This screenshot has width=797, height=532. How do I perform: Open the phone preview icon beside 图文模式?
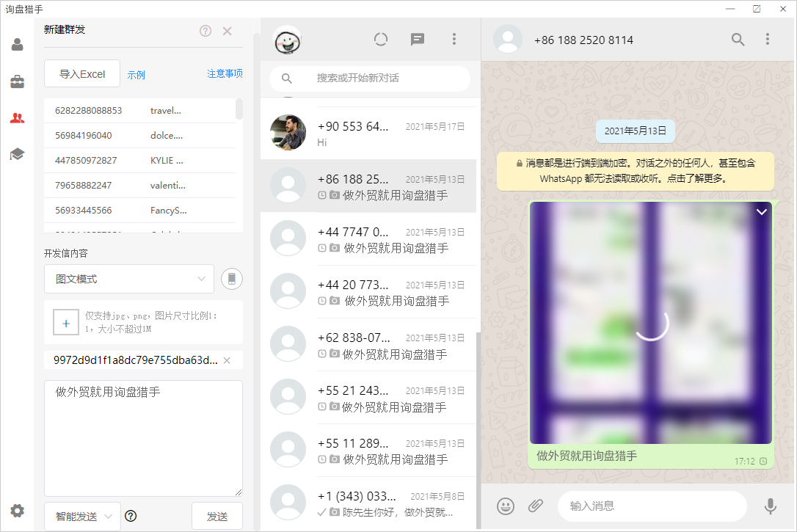pos(231,279)
